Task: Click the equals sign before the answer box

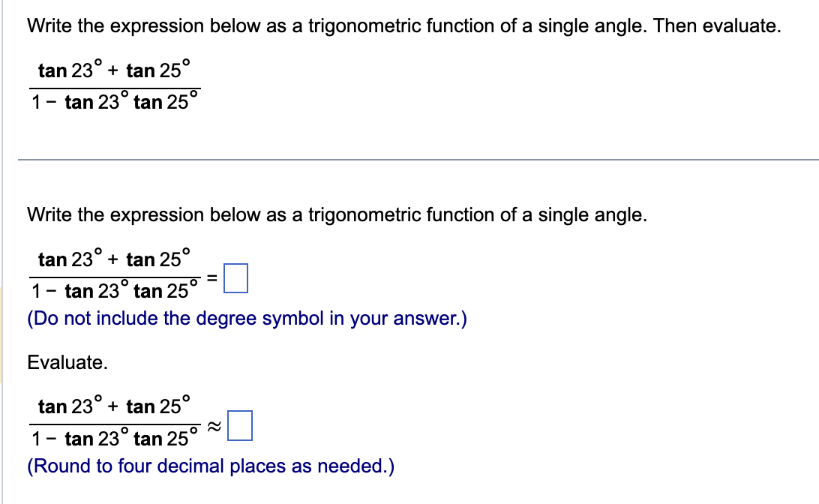Action: pos(214,277)
